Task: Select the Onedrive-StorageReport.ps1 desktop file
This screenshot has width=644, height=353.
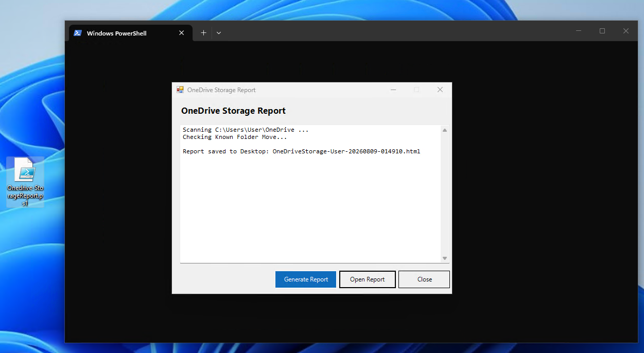Action: (x=25, y=182)
